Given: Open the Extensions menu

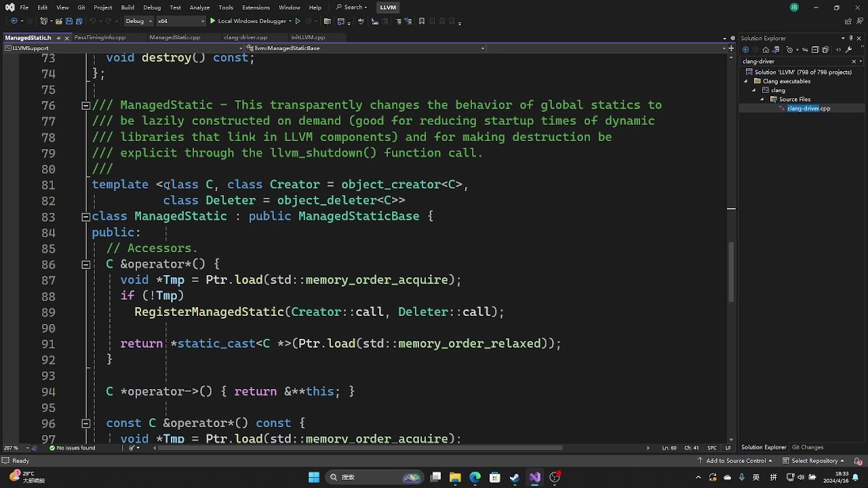Looking at the screenshot, I should point(256,7).
